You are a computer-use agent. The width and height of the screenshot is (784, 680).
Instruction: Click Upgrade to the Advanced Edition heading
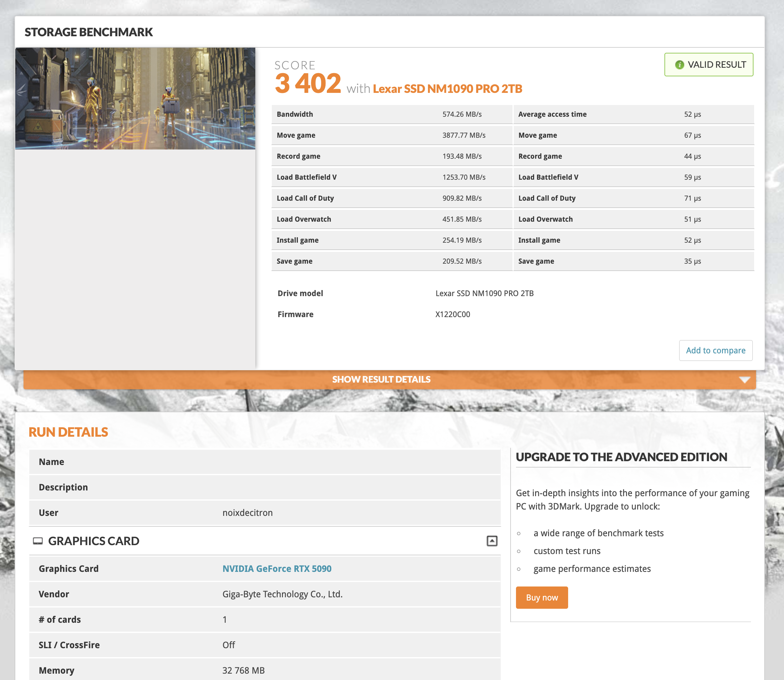(621, 457)
